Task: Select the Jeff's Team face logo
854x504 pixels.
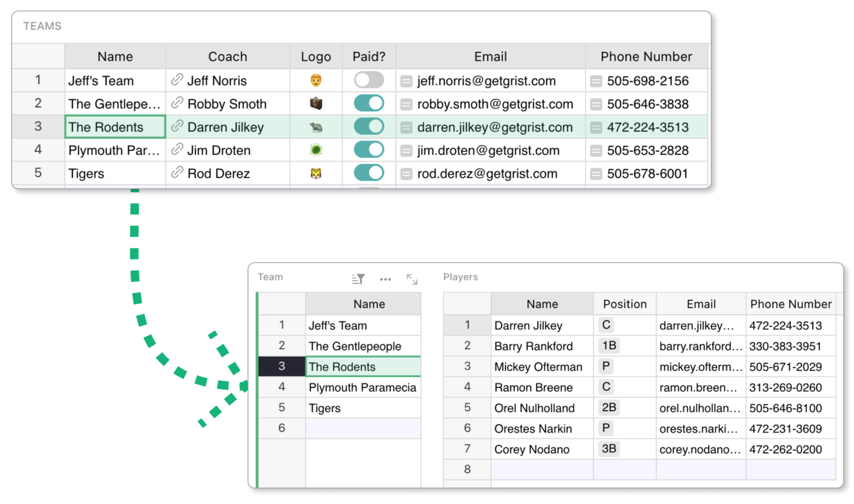Action: coord(316,80)
